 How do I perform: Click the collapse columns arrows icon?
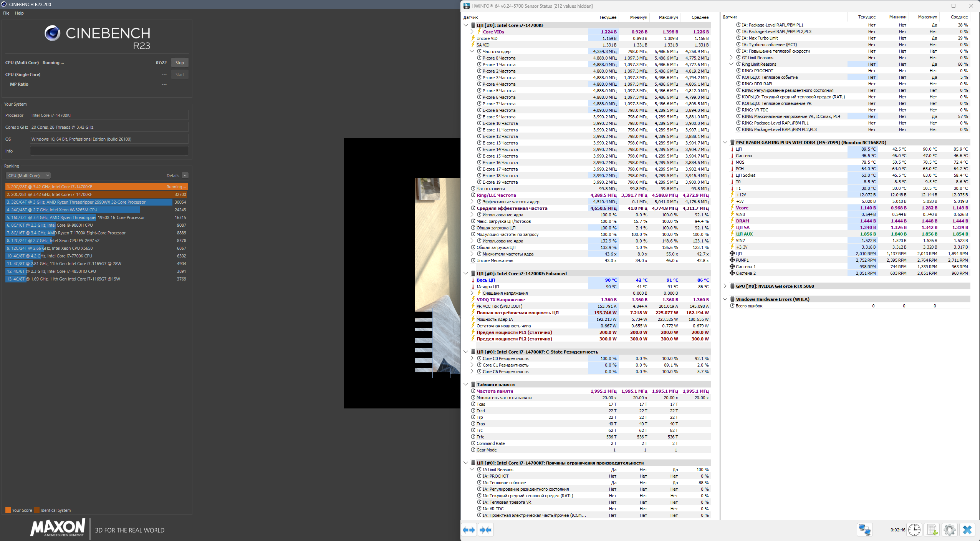click(x=485, y=530)
